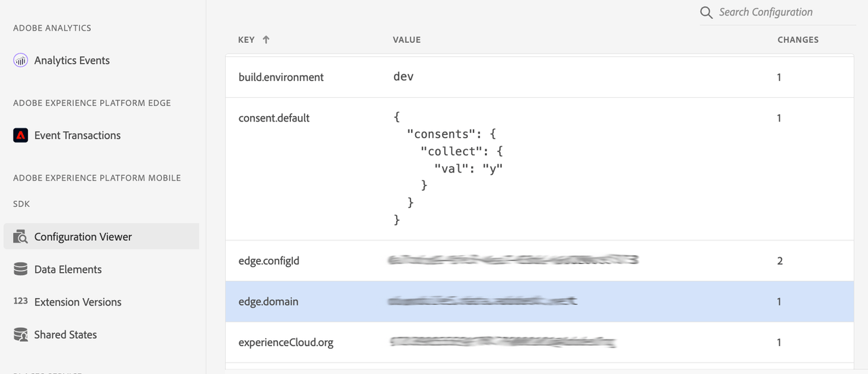Open Event Transactions view
The width and height of the screenshot is (868, 374).
(x=77, y=135)
